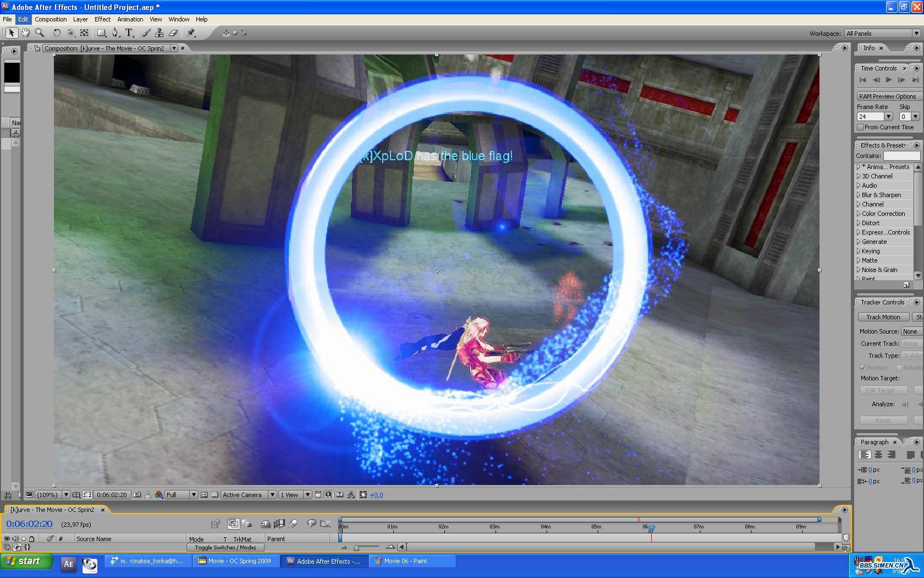Click the Motion Blur enable icon

tap(294, 524)
